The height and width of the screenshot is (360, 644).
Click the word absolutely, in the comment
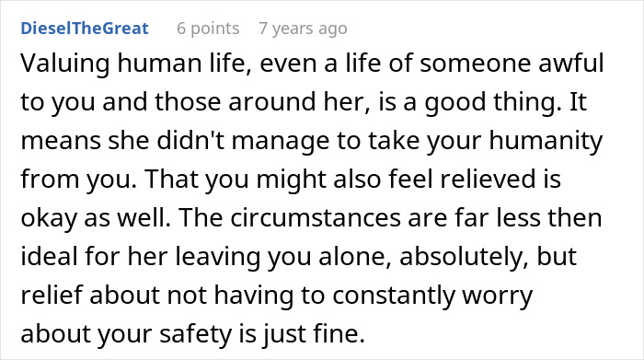(x=464, y=256)
